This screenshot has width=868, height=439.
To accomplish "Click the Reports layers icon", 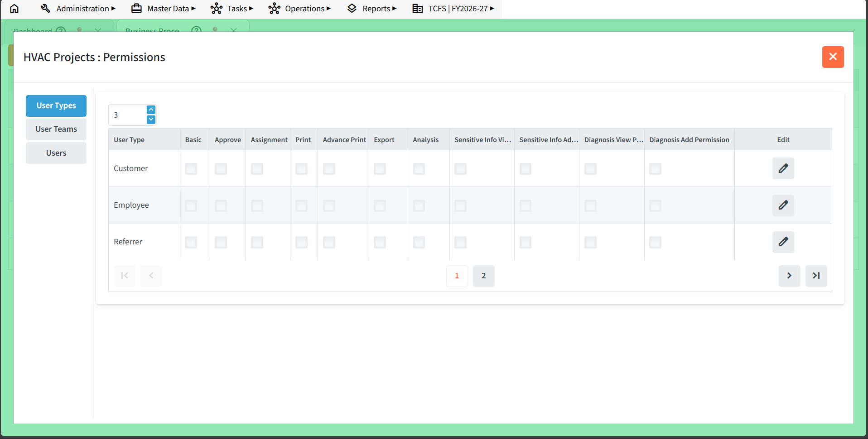I will (352, 9).
